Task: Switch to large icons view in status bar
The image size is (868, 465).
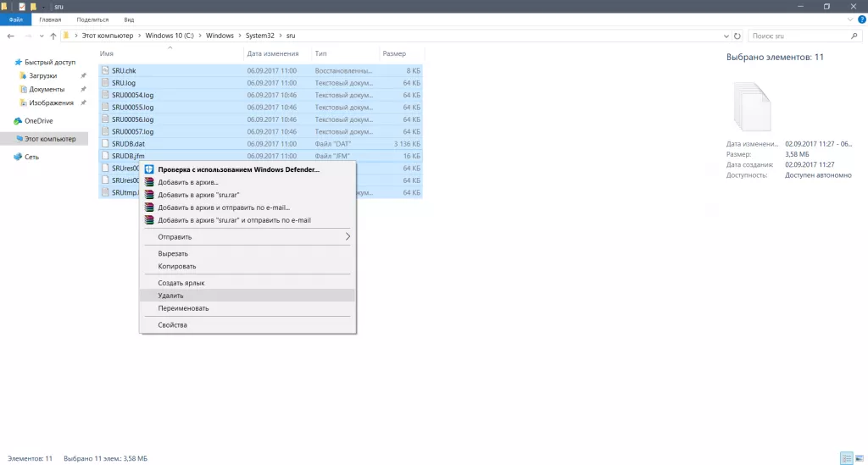Action: 858,458
